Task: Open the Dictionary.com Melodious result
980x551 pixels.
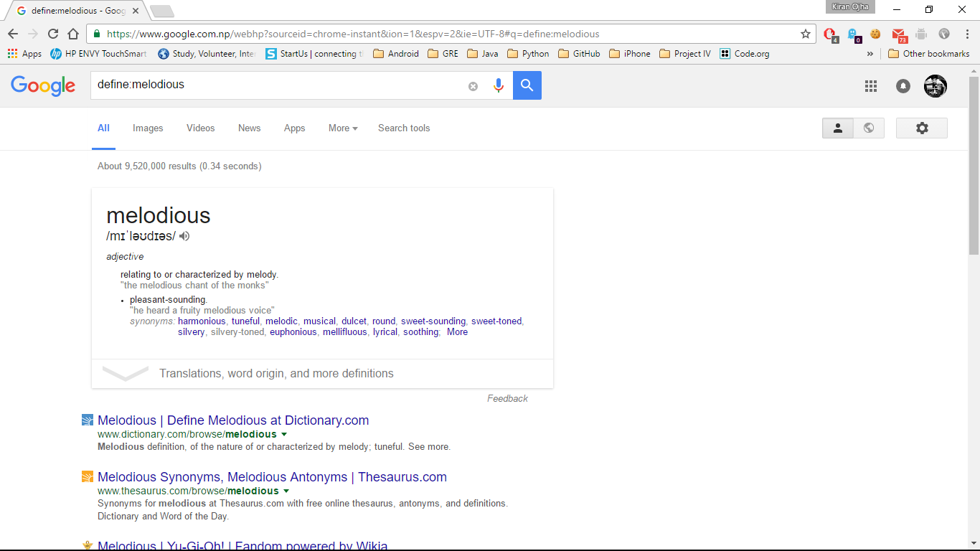Action: pyautogui.click(x=233, y=420)
